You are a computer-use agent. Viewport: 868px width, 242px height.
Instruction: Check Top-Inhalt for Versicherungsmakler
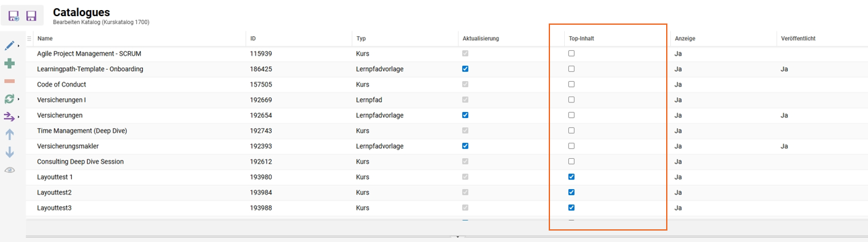pos(572,146)
